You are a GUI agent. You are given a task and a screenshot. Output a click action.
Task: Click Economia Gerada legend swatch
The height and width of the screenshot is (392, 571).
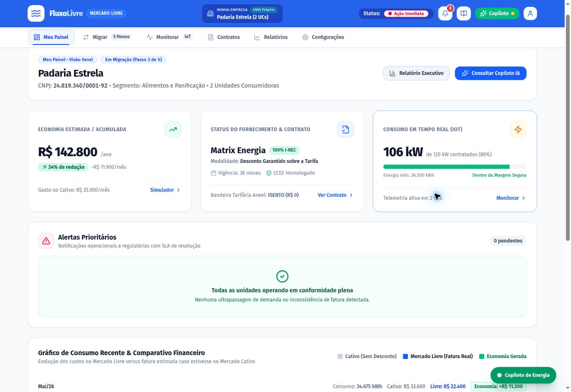tap(481, 356)
